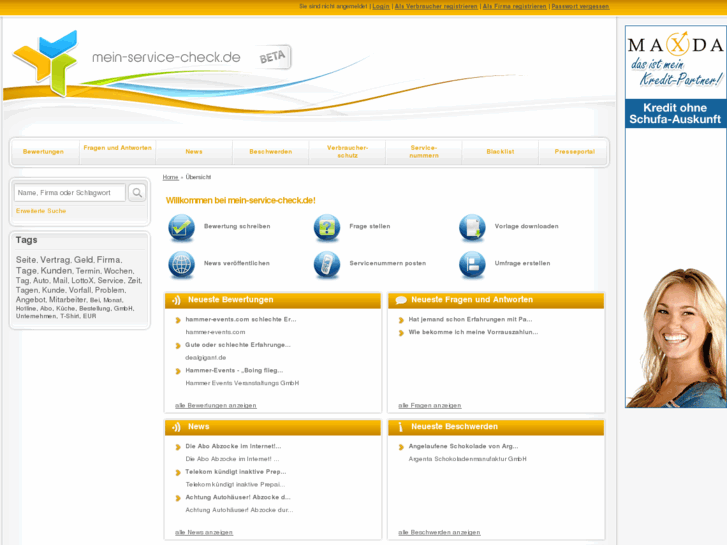This screenshot has width=727, height=545.
Task: Click the Umfrage erstellen text link
Action: [x=522, y=263]
